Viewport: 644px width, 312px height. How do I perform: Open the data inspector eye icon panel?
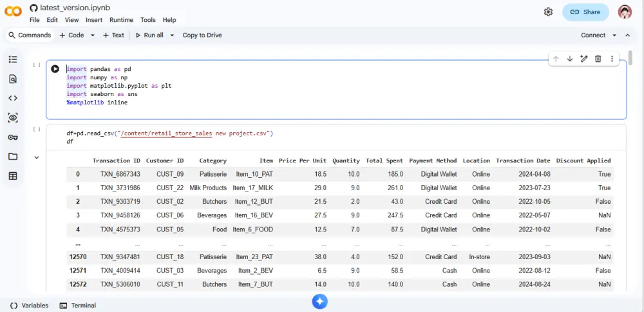point(13,118)
